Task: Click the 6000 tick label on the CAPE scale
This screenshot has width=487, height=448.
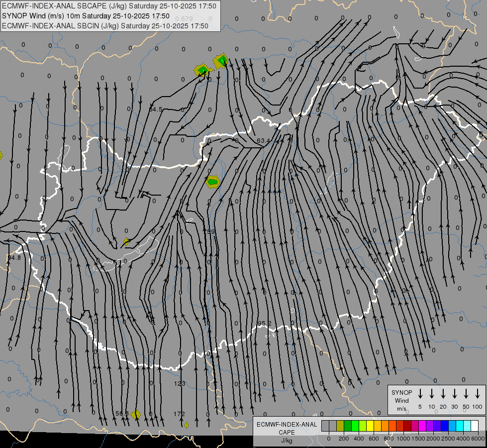Action: click(x=478, y=439)
